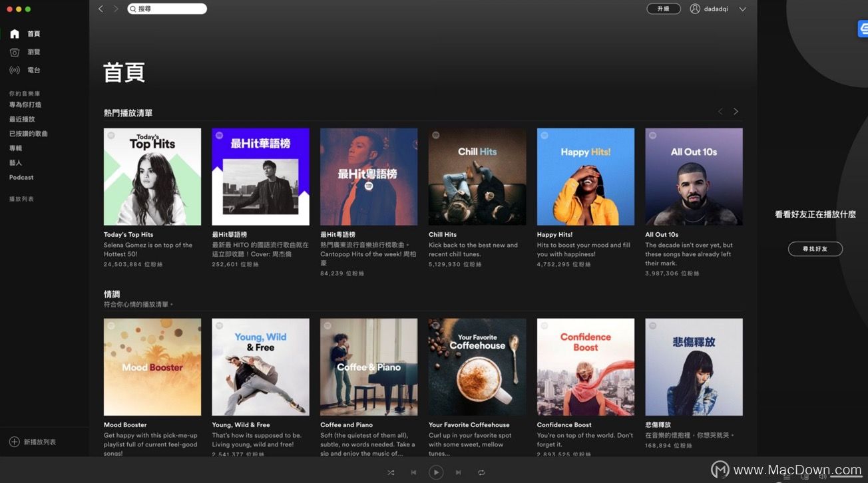Screen dimensions: 868x483
Task: Open Artists (藝人) in library
Action: coord(15,163)
